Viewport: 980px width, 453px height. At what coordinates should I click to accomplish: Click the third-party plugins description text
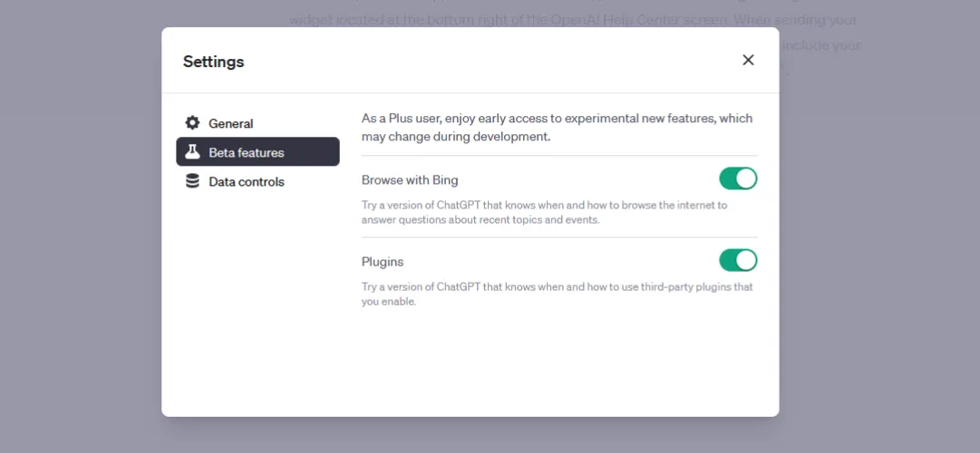coord(557,294)
